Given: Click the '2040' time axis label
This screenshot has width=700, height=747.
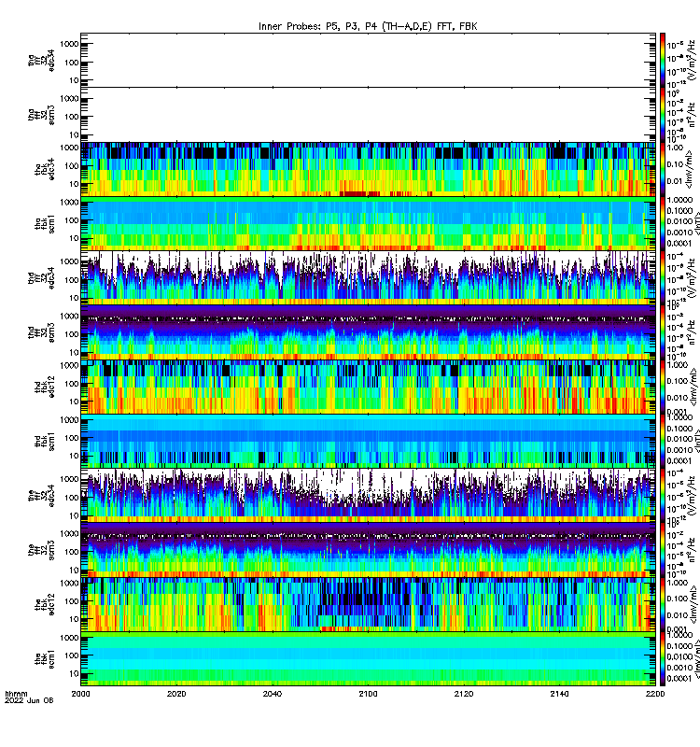Looking at the screenshot, I should (273, 694).
